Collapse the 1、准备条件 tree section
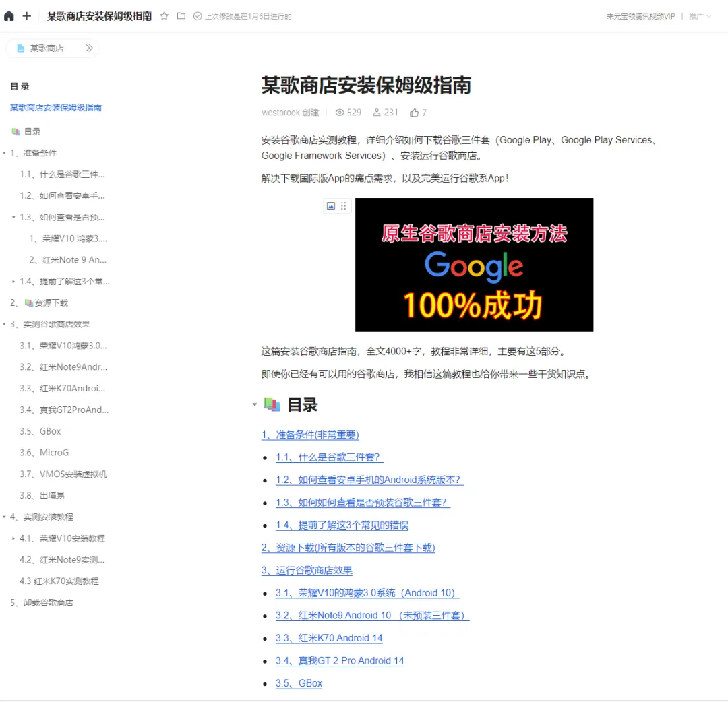This screenshot has height=702, width=728. [4, 153]
